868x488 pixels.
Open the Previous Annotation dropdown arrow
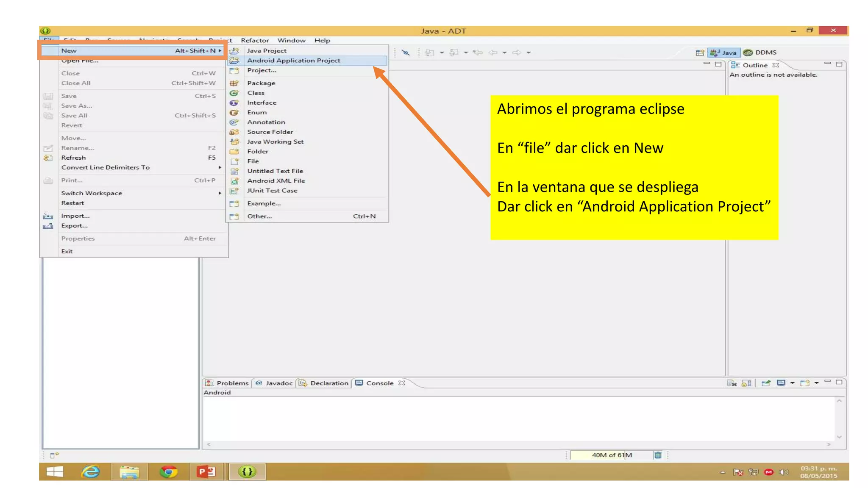466,53
